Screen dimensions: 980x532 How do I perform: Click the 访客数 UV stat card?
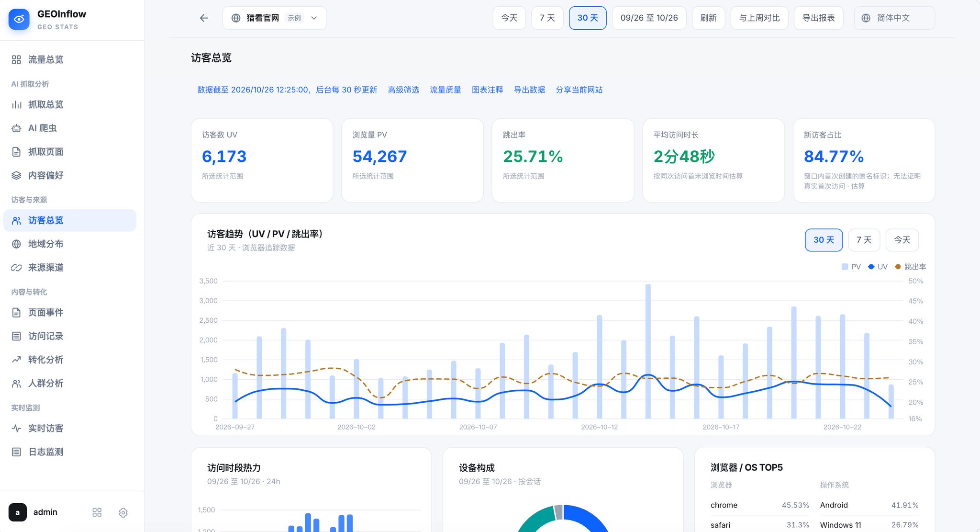point(262,160)
